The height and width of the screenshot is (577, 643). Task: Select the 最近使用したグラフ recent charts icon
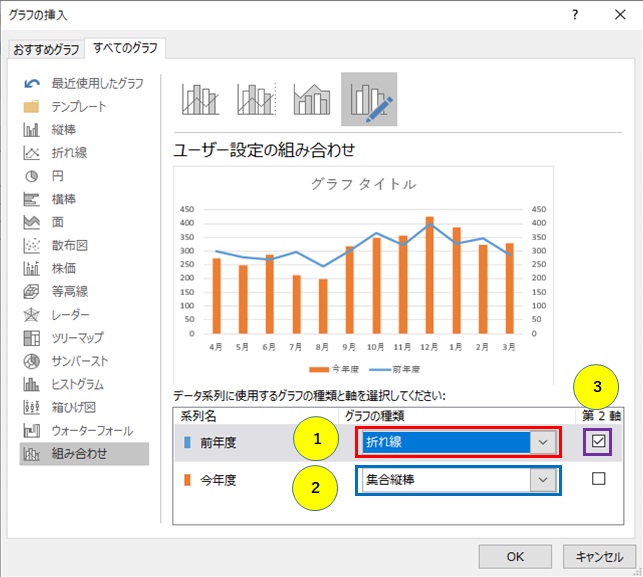(32, 84)
